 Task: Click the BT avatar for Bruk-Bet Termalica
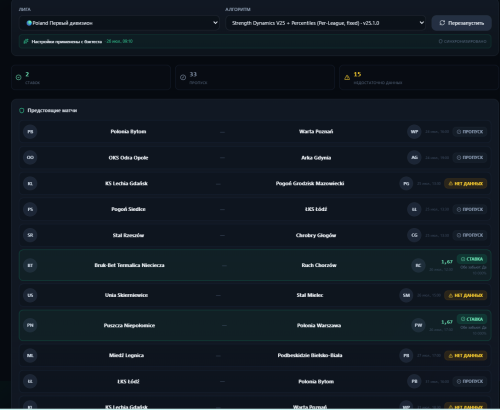click(30, 265)
